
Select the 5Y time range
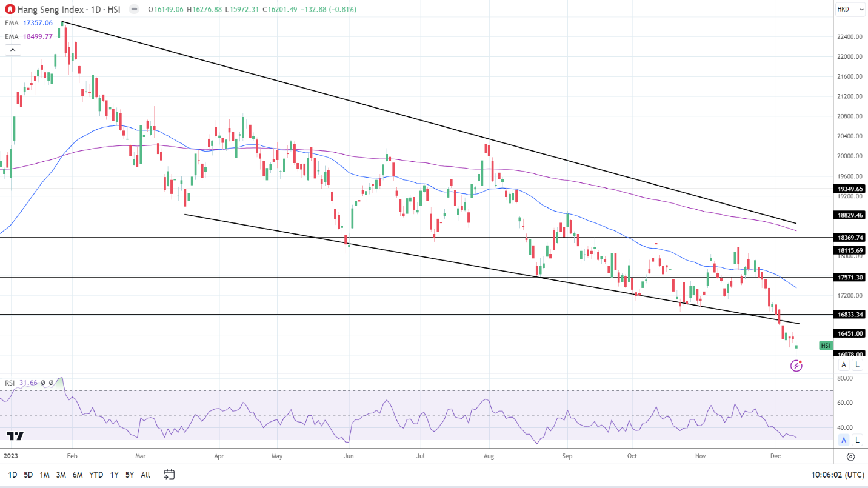[130, 475]
